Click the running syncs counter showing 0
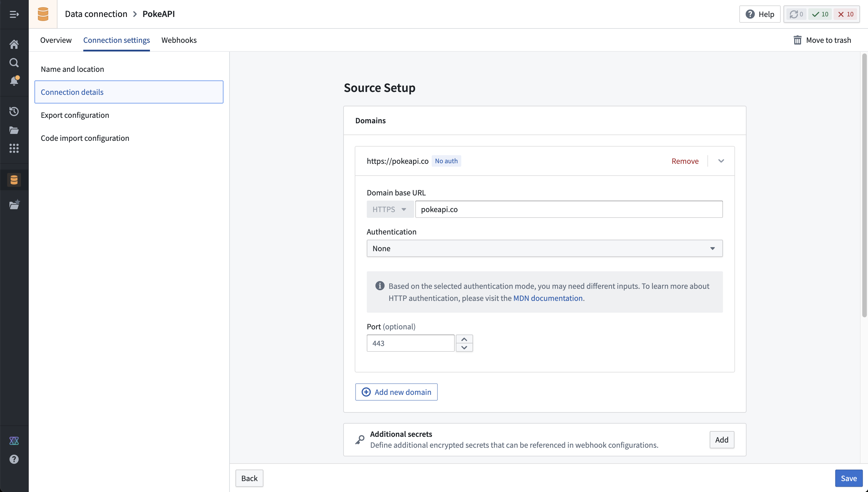The width and height of the screenshot is (868, 492). click(796, 14)
